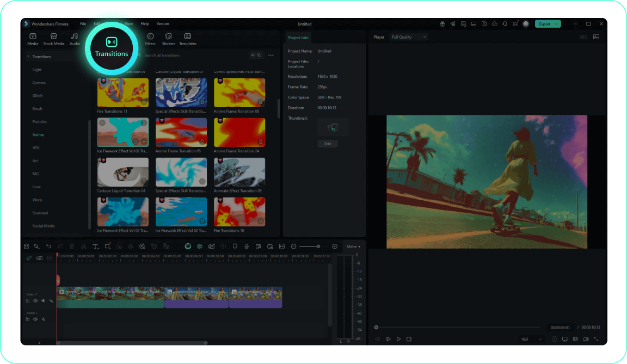
Task: Open the gift icon in title bar
Action: click(x=442, y=24)
